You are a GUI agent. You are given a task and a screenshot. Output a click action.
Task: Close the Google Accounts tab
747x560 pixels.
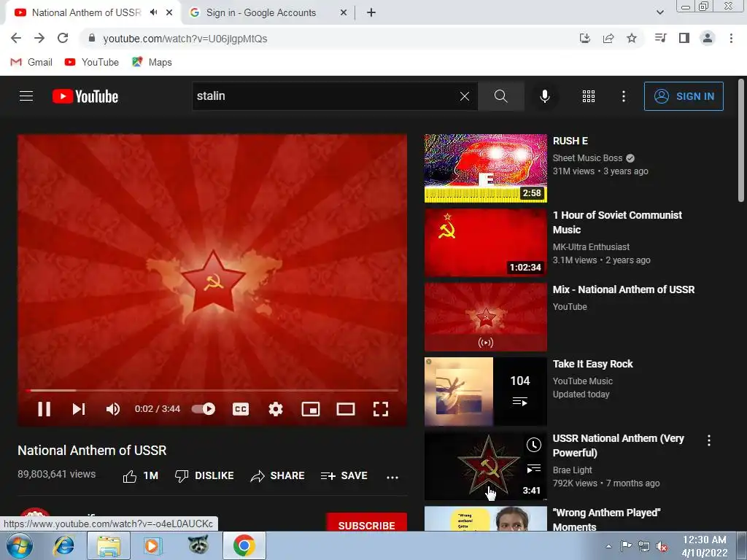[x=344, y=13]
